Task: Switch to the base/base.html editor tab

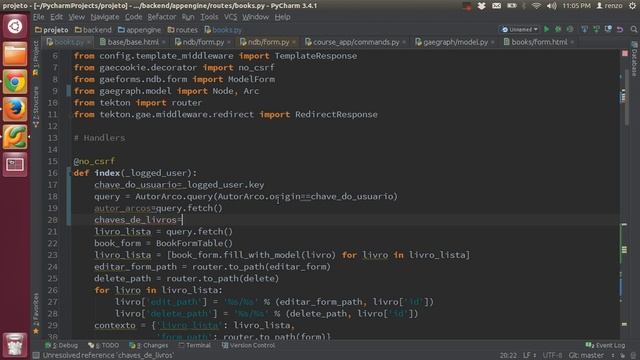Action: coord(133,42)
